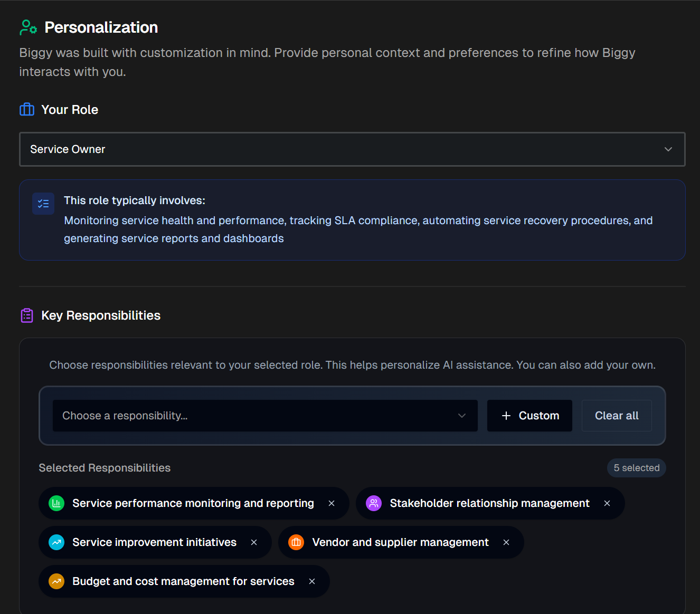Click the amber chart icon on the budget management chip

pos(56,581)
